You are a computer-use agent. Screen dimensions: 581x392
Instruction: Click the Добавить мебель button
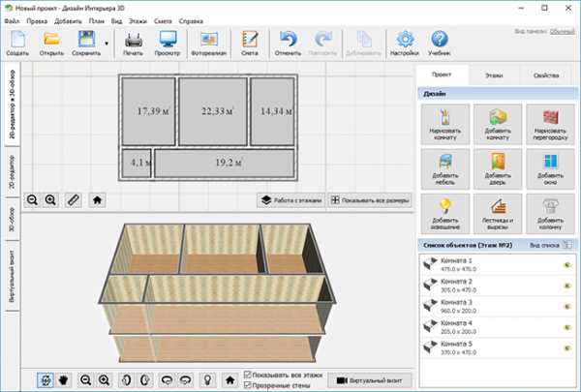(445, 169)
